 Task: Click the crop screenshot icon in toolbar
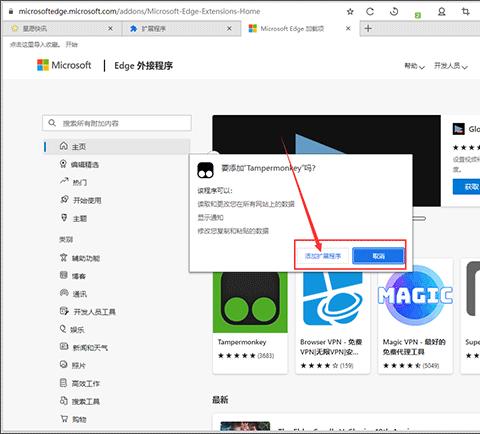pyautogui.click(x=466, y=12)
